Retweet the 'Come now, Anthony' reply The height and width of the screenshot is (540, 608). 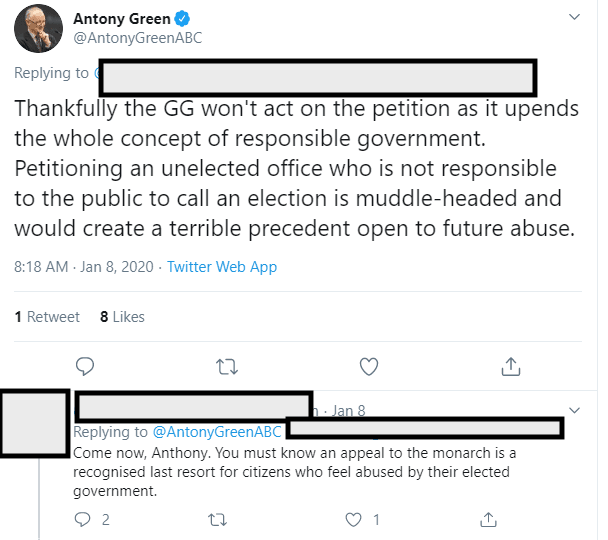pos(217,519)
